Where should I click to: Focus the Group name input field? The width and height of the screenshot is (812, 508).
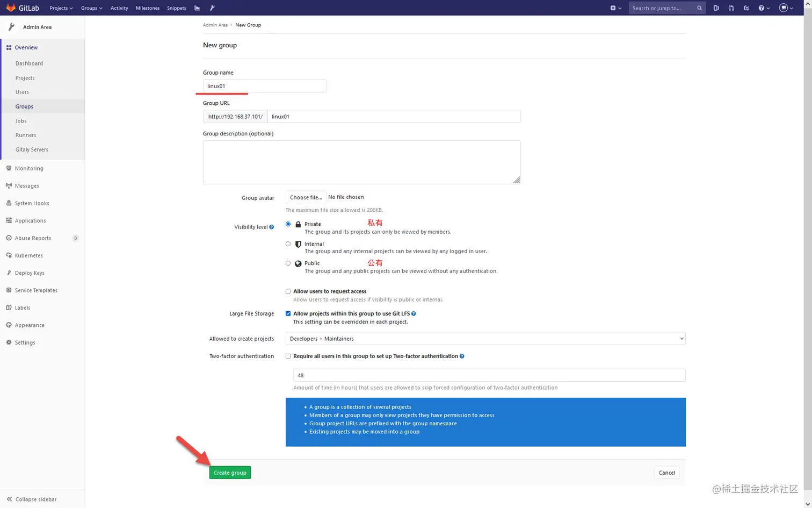tap(265, 86)
